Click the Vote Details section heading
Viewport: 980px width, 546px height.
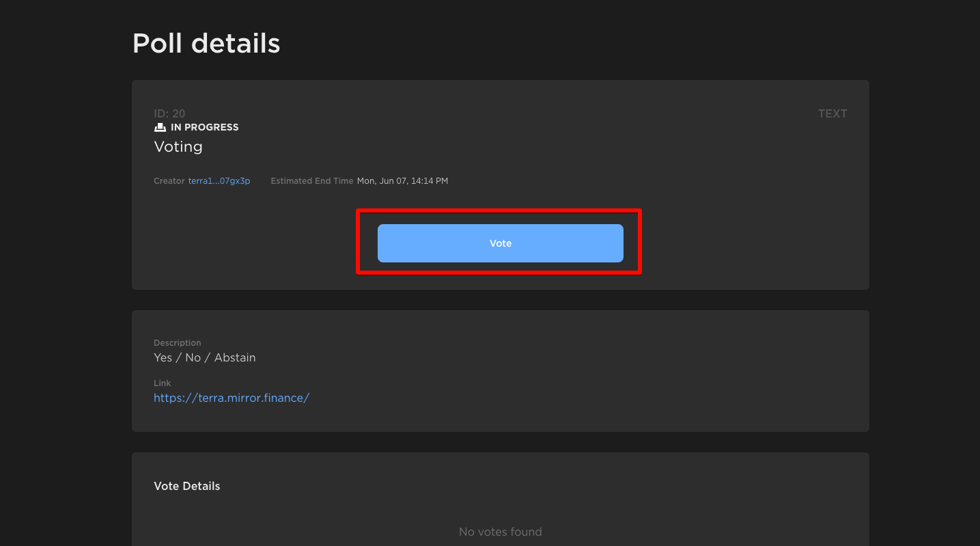point(186,486)
